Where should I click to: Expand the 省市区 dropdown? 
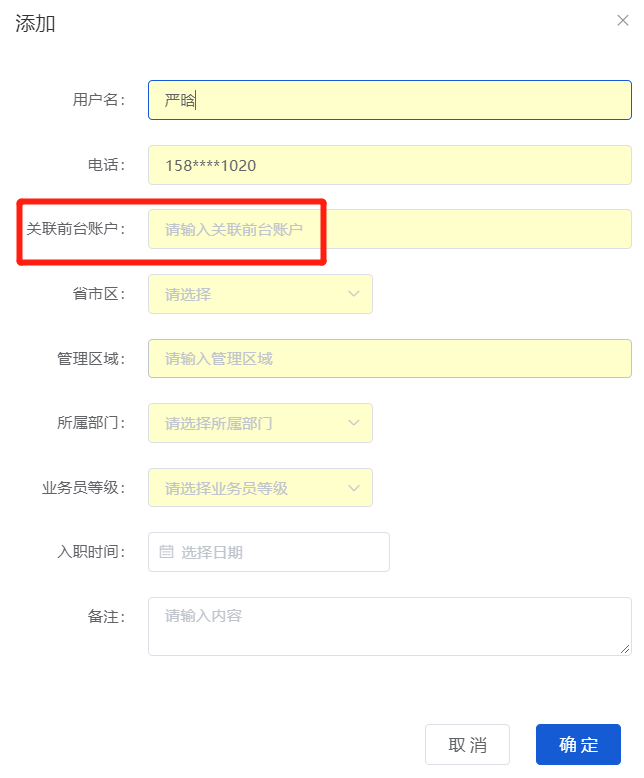point(260,294)
